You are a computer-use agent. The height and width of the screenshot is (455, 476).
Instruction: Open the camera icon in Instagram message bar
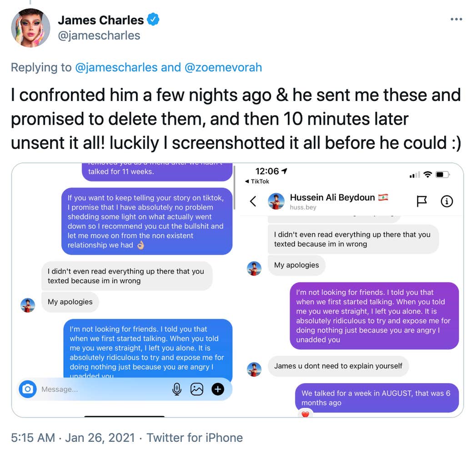pyautogui.click(x=27, y=389)
